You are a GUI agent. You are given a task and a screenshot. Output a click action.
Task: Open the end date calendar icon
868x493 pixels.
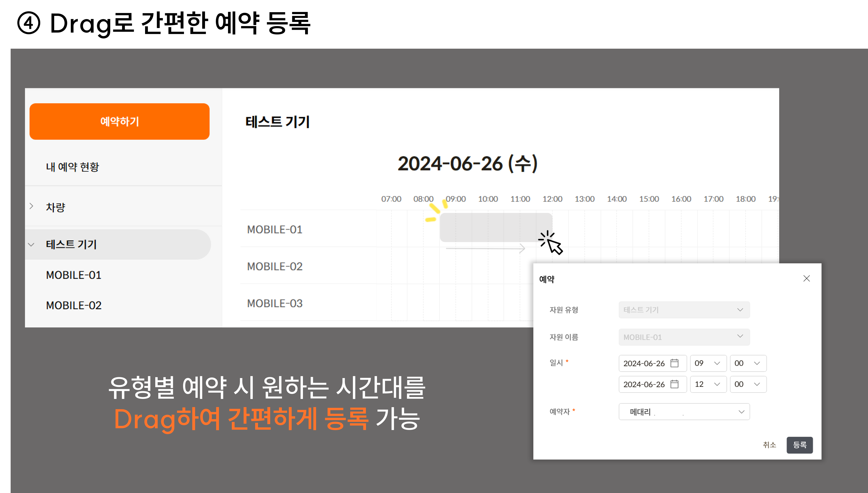(x=675, y=384)
